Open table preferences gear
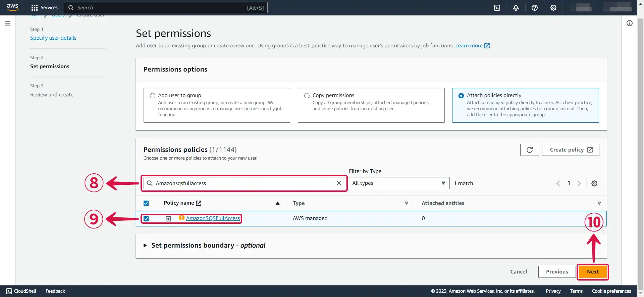 [594, 183]
